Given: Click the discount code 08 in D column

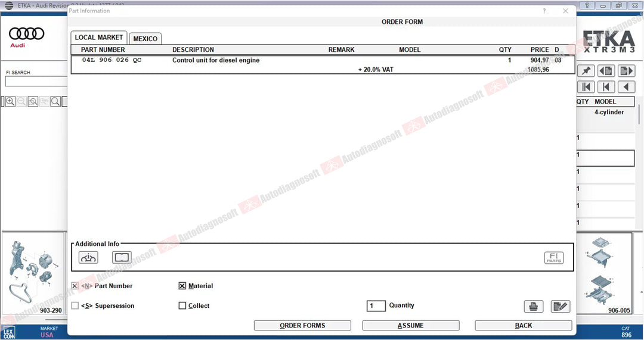Looking at the screenshot, I should click(558, 60).
